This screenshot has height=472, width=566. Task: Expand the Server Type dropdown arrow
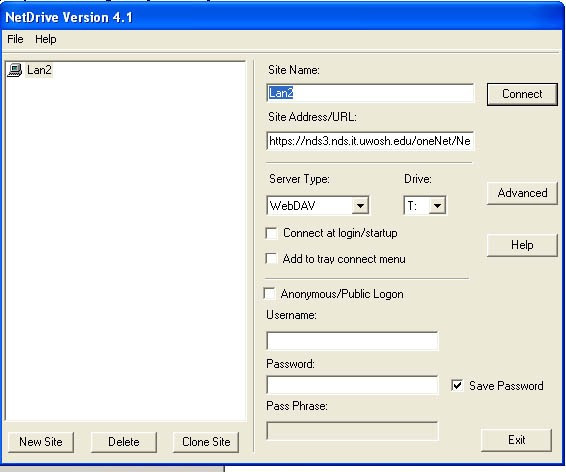tap(360, 206)
